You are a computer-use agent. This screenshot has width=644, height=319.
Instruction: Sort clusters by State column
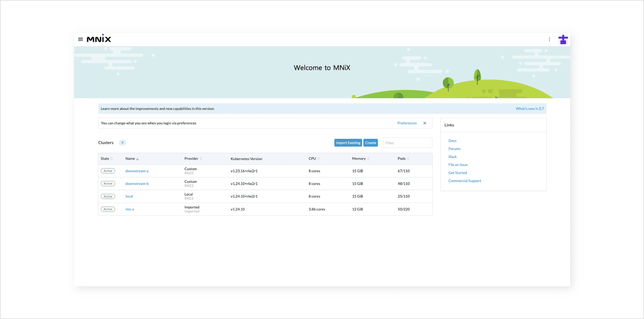click(x=107, y=159)
